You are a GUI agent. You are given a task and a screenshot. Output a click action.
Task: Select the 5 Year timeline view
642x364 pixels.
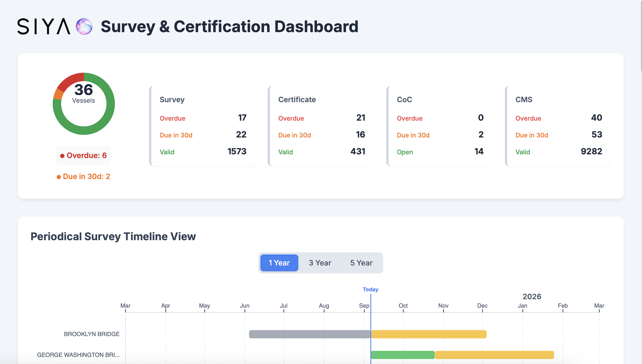[361, 263]
